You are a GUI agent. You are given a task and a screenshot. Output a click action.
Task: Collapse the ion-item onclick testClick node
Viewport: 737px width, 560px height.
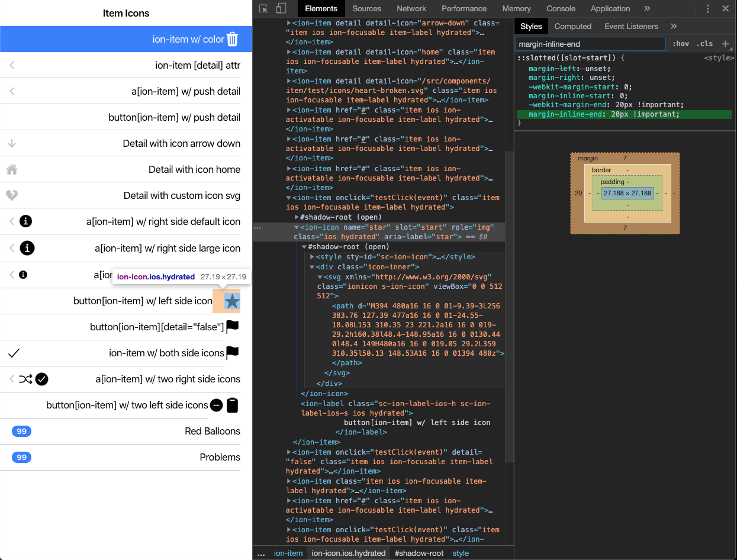click(289, 198)
